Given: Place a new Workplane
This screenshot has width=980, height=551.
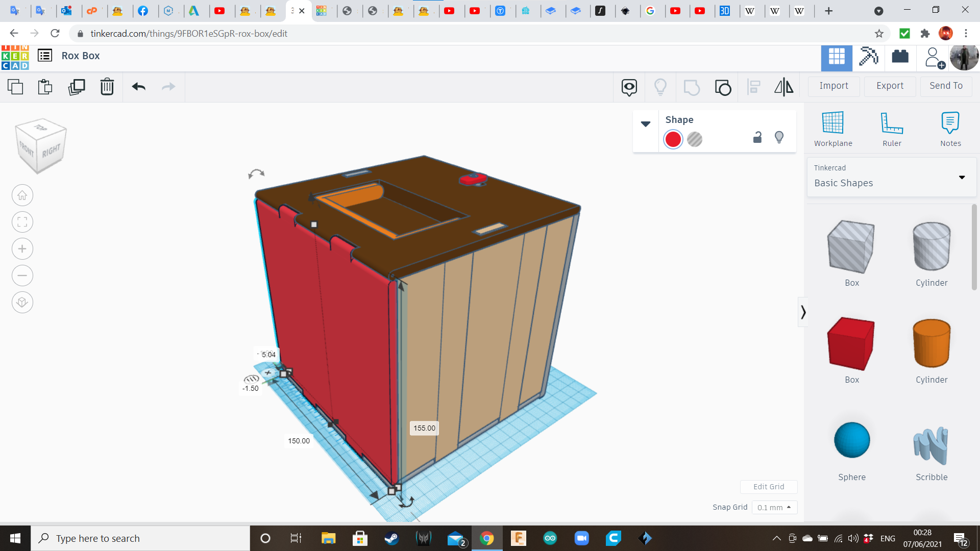Looking at the screenshot, I should [x=833, y=129].
